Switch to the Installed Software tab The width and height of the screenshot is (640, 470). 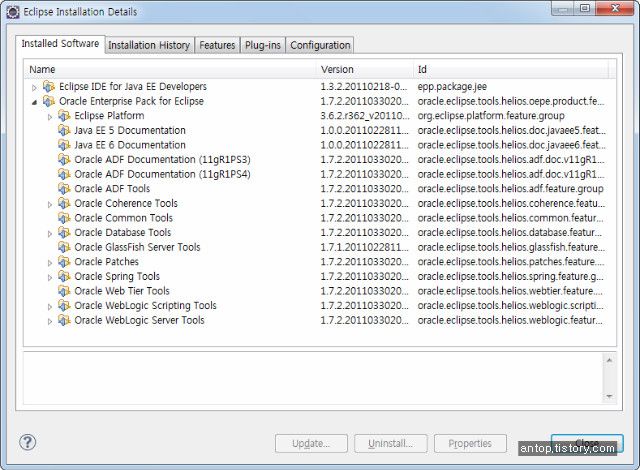click(x=60, y=44)
